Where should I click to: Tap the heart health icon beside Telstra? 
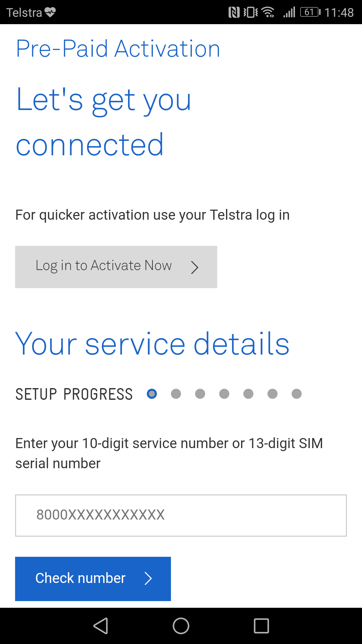tap(50, 12)
